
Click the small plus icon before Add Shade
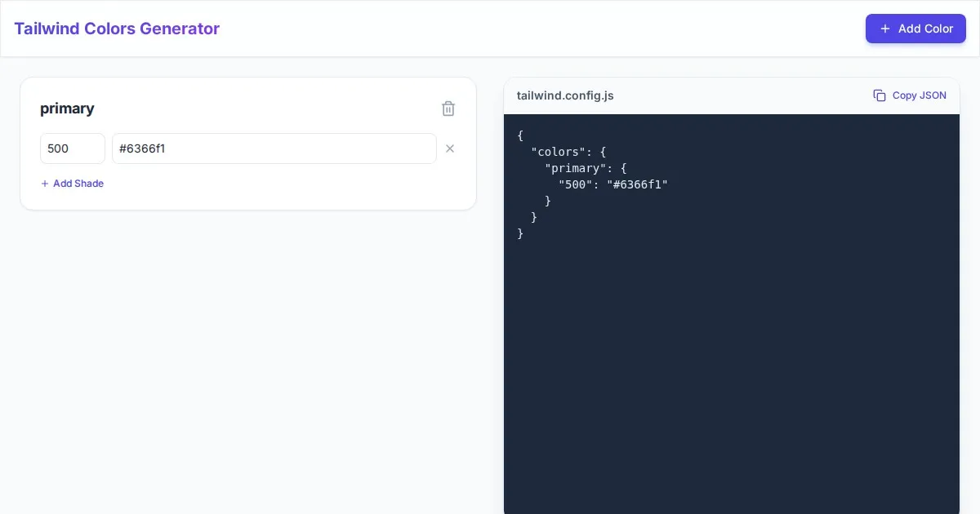pos(45,184)
